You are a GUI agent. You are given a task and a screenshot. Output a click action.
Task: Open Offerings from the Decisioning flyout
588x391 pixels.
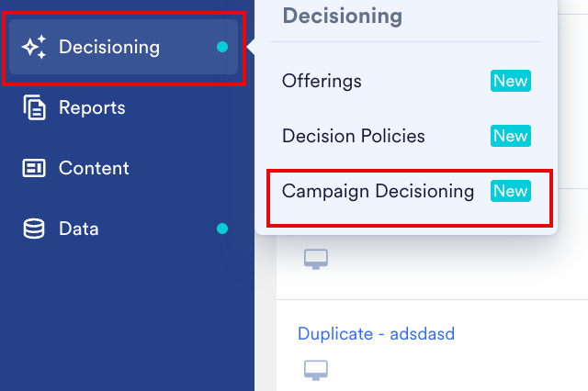tap(322, 81)
